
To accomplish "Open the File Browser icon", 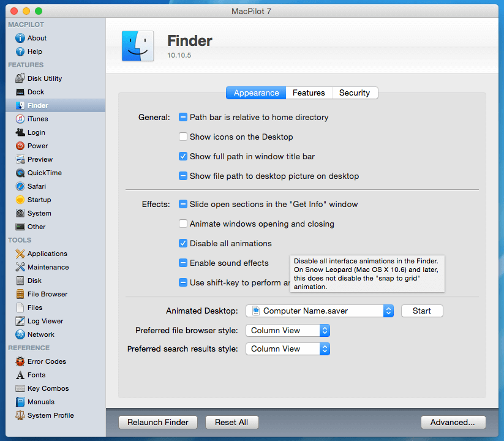I will pyautogui.click(x=20, y=294).
